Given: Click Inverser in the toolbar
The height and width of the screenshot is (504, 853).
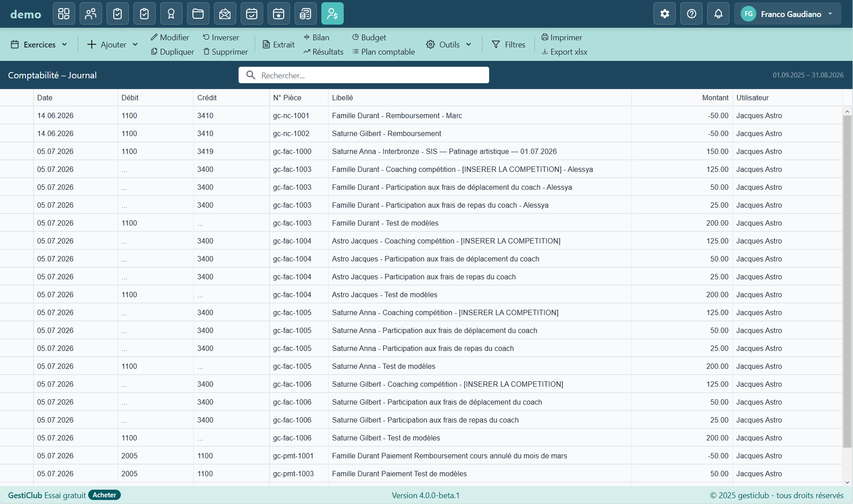Looking at the screenshot, I should [x=221, y=37].
